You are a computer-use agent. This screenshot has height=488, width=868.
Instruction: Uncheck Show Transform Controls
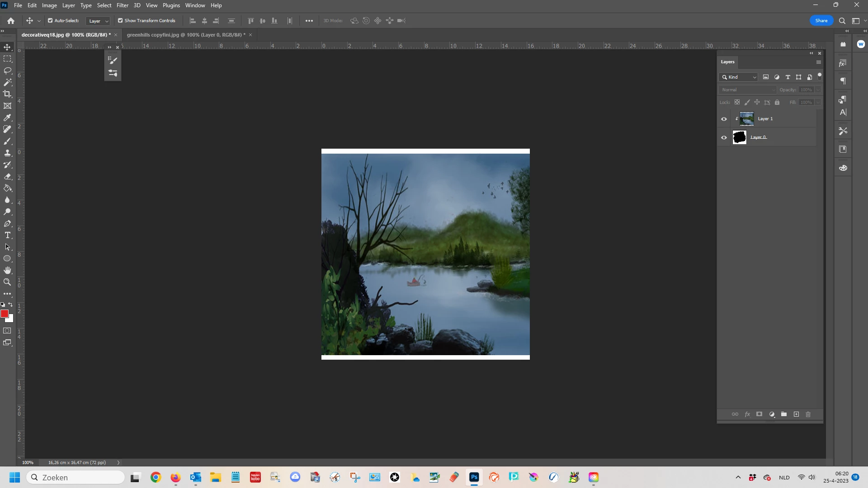(120, 20)
